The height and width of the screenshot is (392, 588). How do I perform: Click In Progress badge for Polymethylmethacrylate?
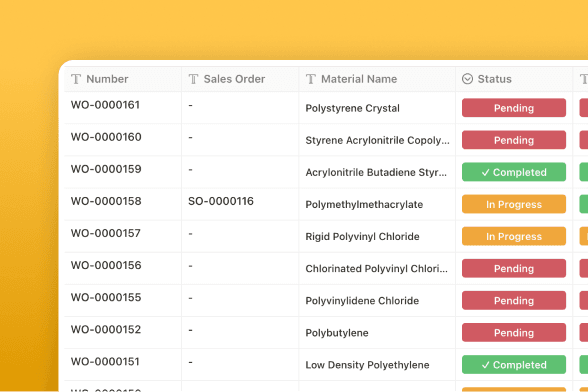514,204
